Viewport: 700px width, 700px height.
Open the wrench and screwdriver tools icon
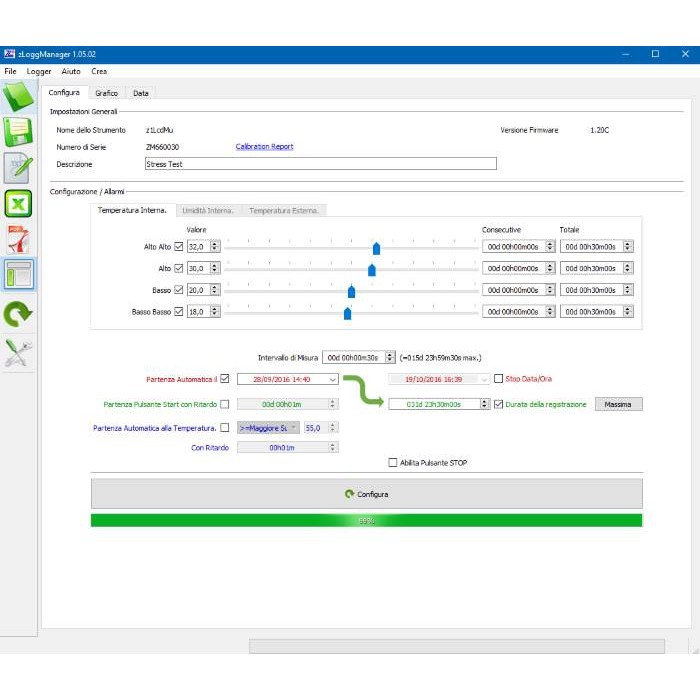pyautogui.click(x=18, y=353)
